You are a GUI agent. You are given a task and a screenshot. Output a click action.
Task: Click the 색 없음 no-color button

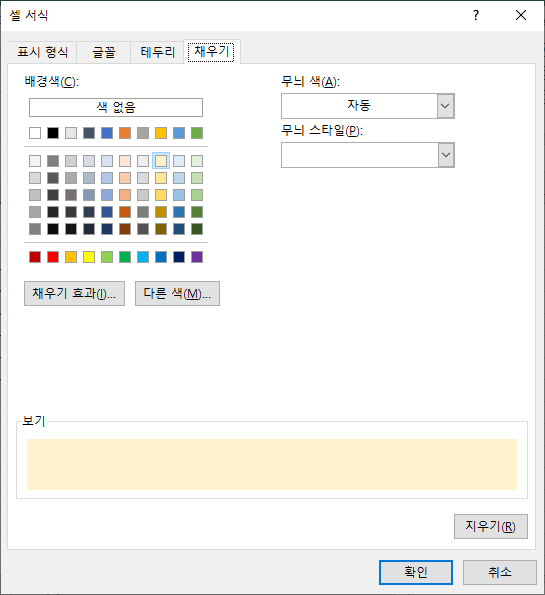tap(116, 107)
